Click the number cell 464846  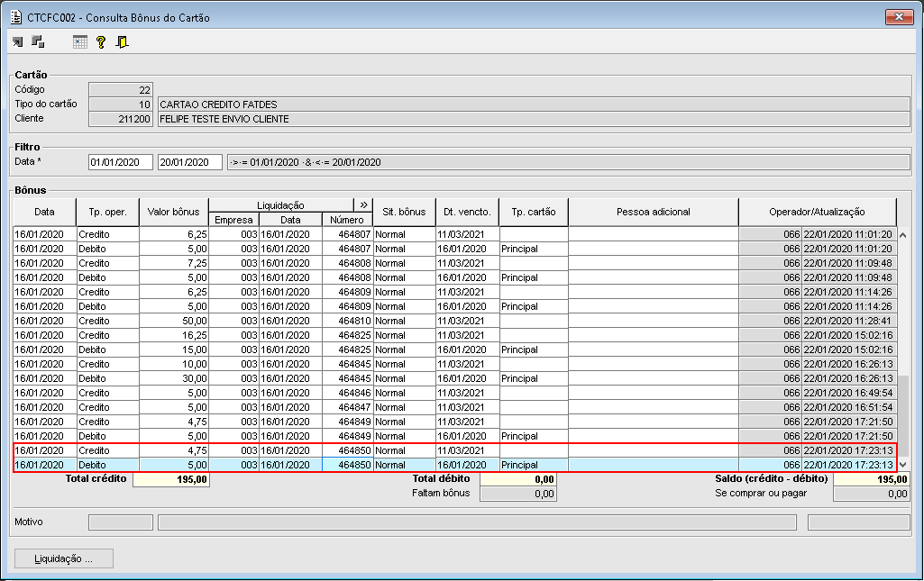[x=348, y=393]
